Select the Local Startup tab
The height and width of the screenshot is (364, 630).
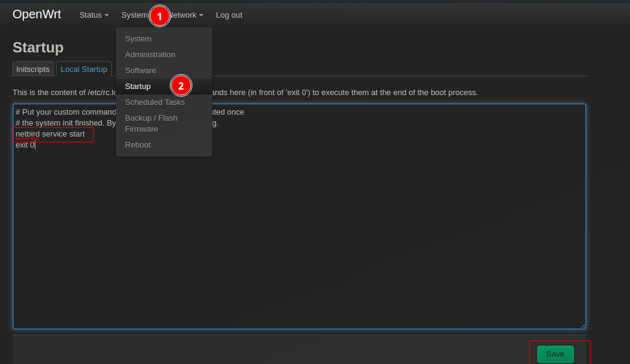[84, 69]
